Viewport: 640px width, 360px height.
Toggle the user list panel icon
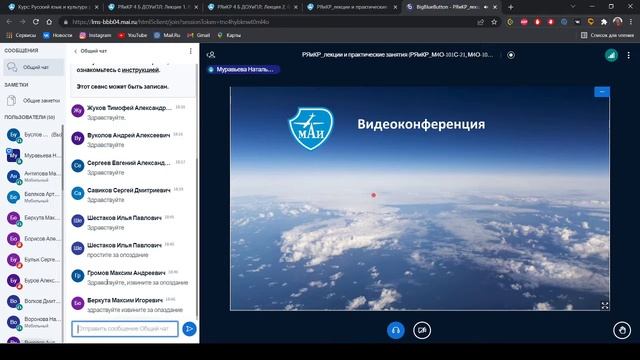(x=211, y=55)
